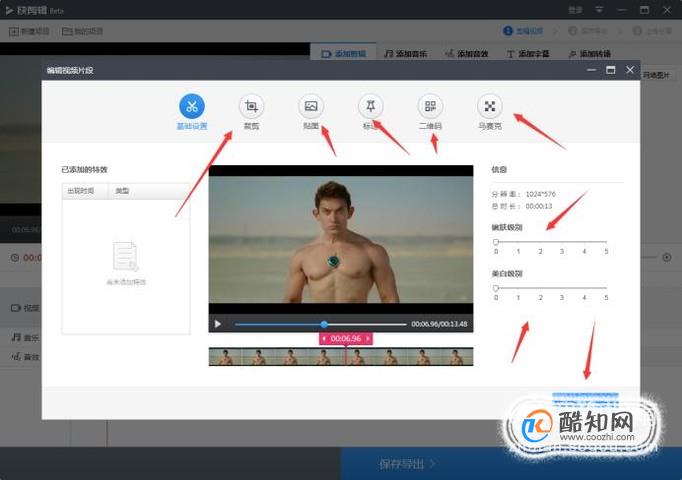Screen dimensions: 682x480
Task: Open main window title bar dropdown menu icon
Action: click(x=599, y=9)
